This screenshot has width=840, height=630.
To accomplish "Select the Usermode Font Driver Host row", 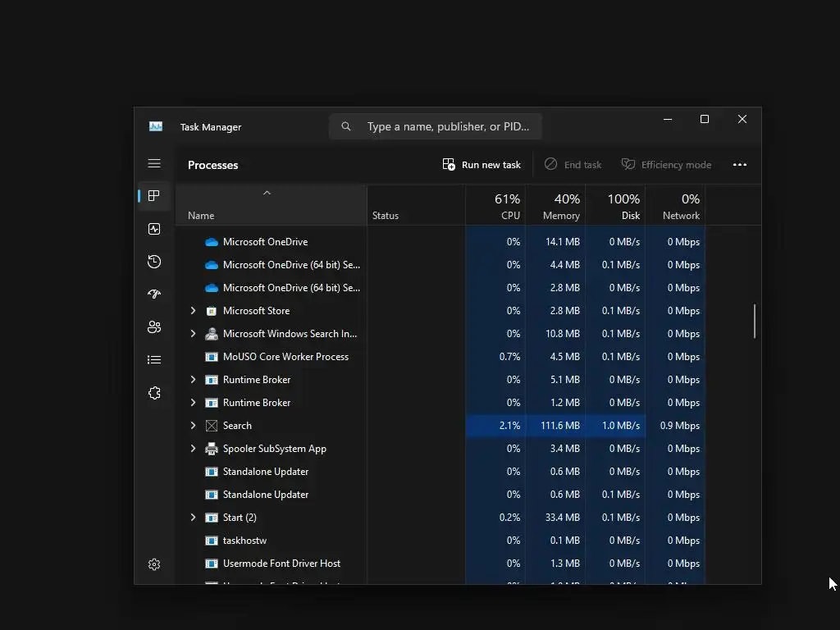I will (441, 564).
